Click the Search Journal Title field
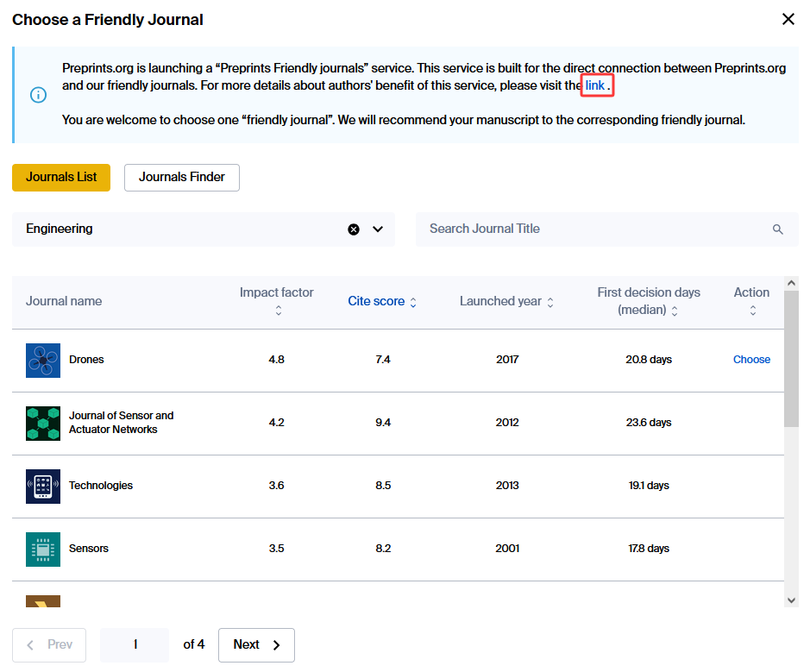This screenshot has height=672, width=810. pos(595,229)
